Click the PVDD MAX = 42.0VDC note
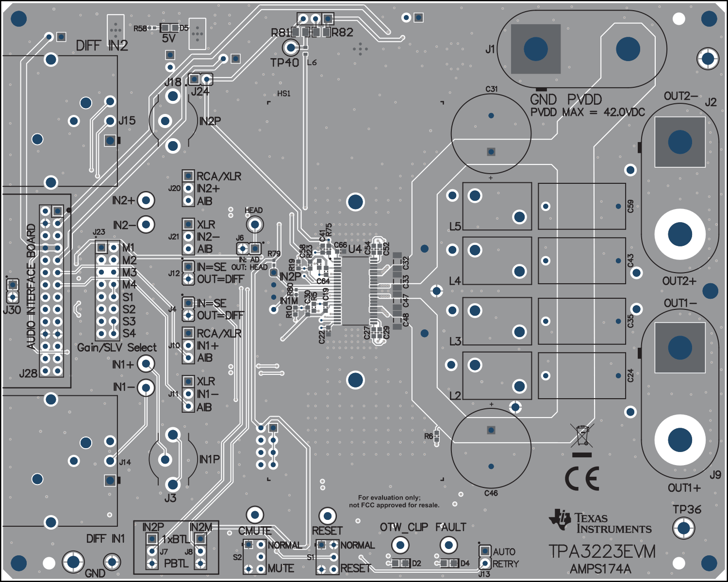 tap(588, 113)
